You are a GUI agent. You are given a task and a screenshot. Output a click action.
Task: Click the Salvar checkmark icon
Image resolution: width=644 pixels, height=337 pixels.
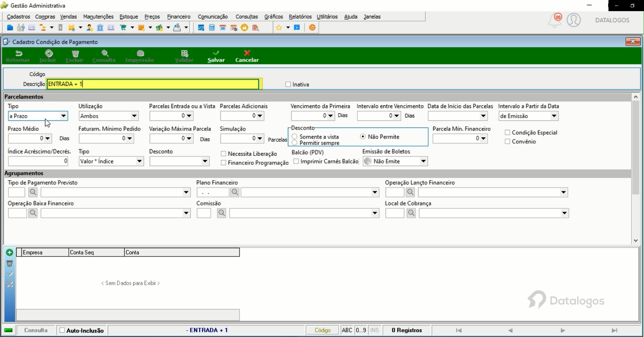[216, 53]
